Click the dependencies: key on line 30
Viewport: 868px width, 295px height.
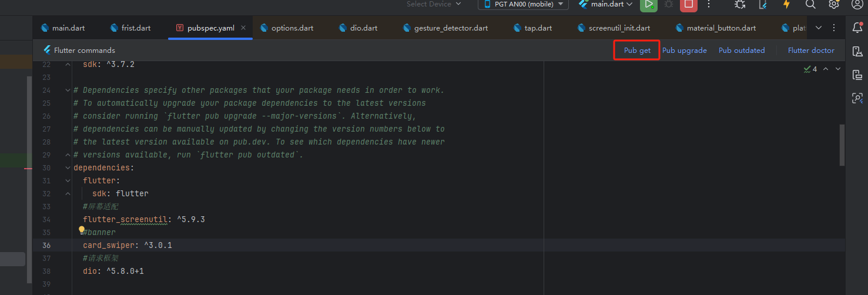click(104, 167)
